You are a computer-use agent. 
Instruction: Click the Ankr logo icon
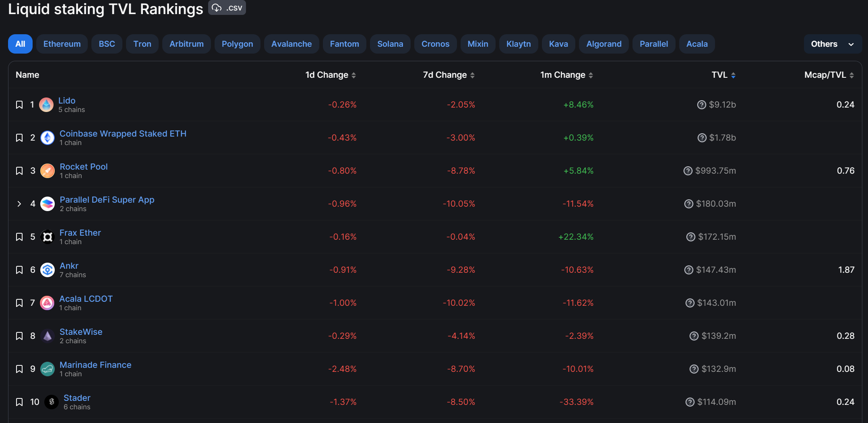48,270
